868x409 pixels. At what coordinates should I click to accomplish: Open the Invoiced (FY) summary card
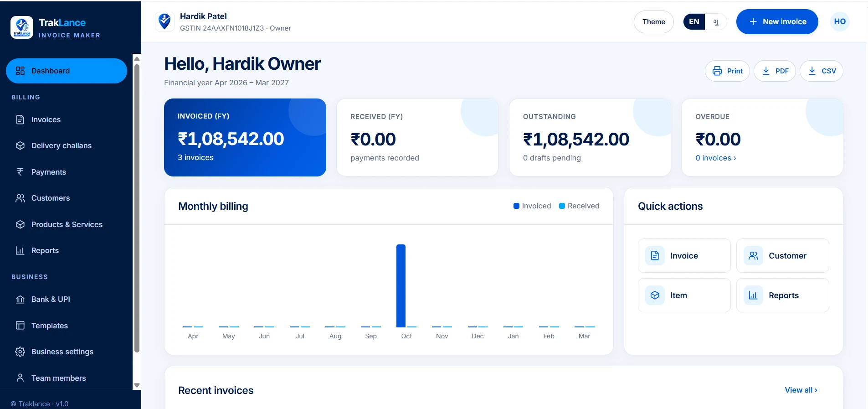pos(245,137)
